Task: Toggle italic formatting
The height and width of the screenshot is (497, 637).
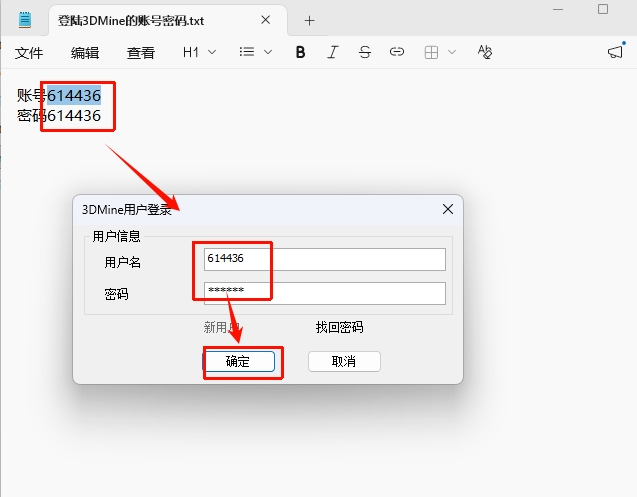Action: click(x=333, y=52)
